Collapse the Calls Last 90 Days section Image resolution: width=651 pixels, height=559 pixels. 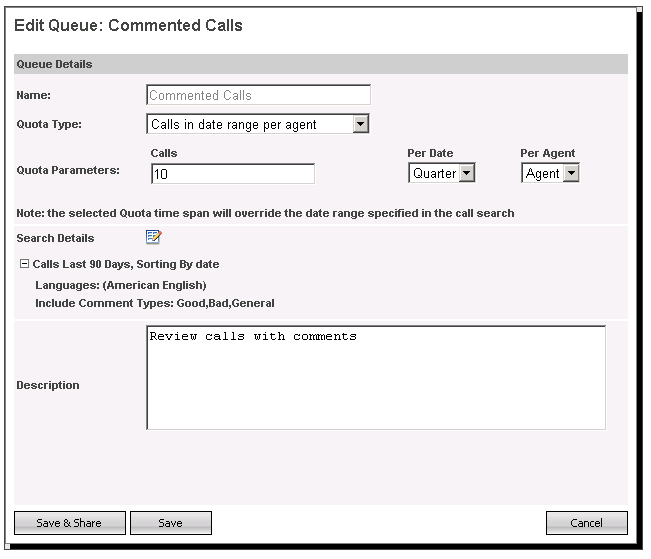tap(24, 264)
